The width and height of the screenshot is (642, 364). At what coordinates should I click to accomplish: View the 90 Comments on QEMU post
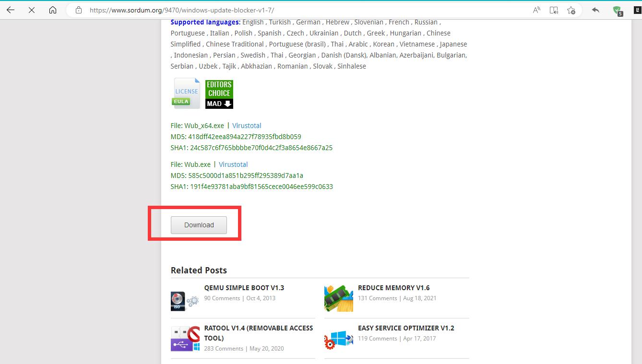[222, 298]
